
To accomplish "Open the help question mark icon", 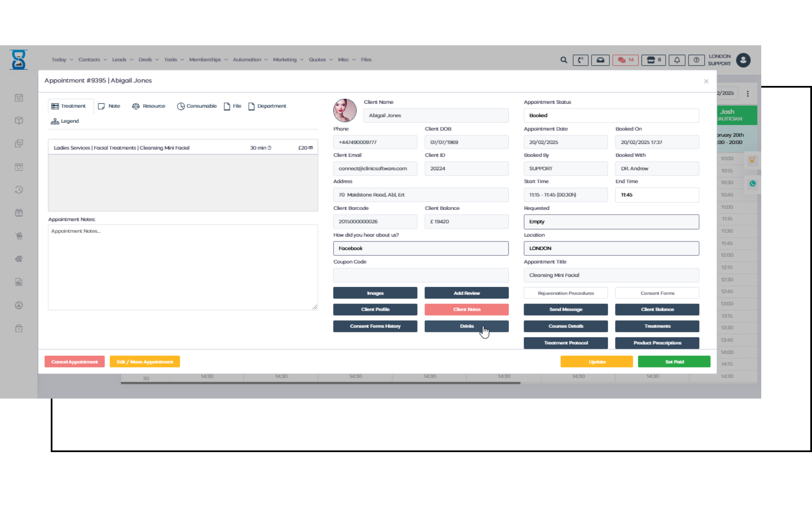I will pos(696,60).
